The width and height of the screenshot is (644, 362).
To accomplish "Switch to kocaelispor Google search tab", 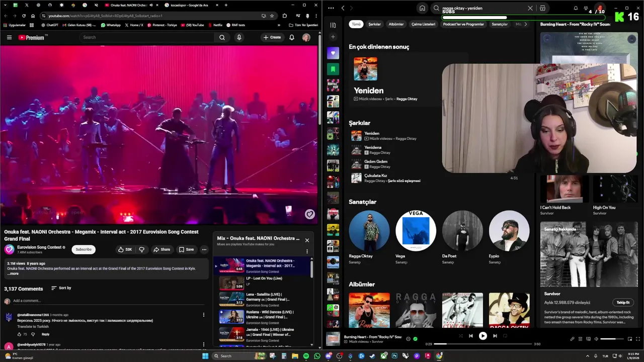I will pyautogui.click(x=189, y=5).
